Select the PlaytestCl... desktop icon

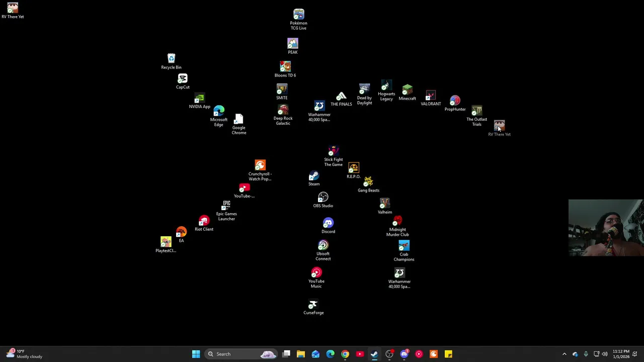pos(166,245)
